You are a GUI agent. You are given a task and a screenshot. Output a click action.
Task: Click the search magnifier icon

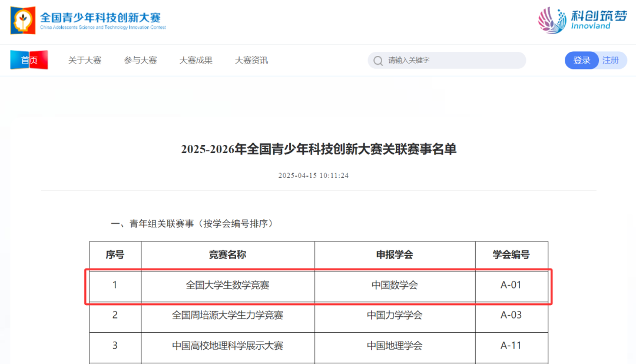point(378,61)
